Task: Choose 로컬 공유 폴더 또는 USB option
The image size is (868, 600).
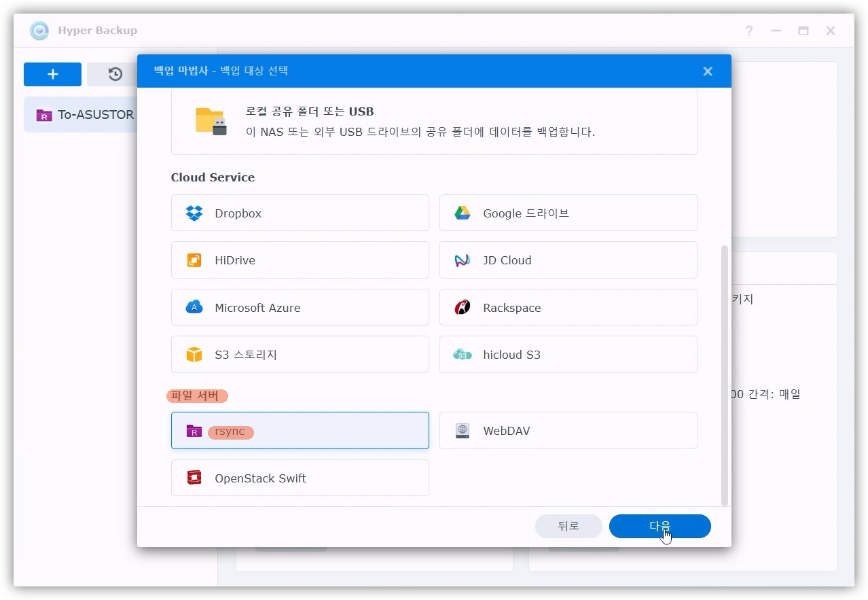Action: coord(434,122)
